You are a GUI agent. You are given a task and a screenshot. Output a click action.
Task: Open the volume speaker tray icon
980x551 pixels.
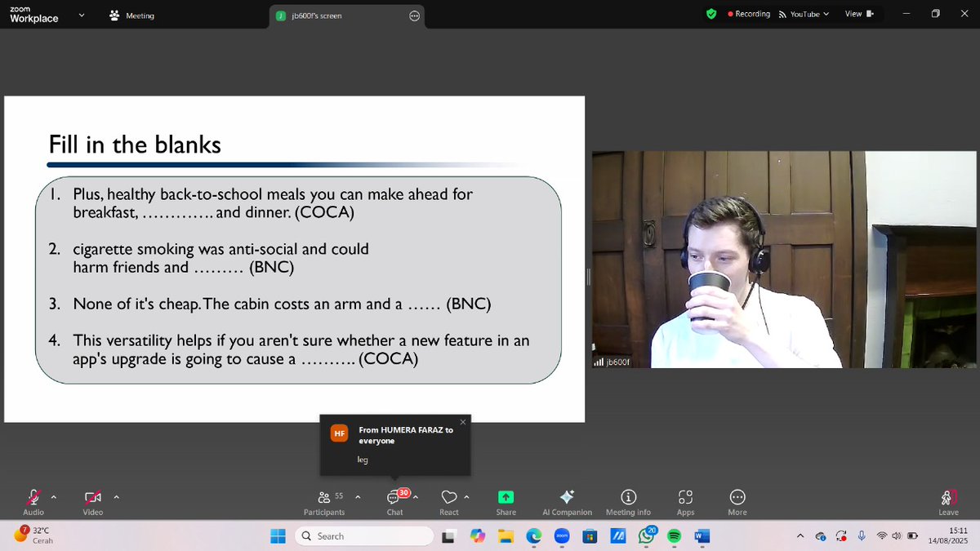[x=897, y=536]
